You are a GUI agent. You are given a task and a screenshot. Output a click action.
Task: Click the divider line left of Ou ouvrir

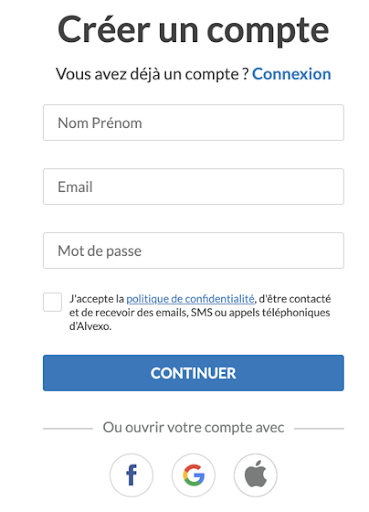(68, 429)
